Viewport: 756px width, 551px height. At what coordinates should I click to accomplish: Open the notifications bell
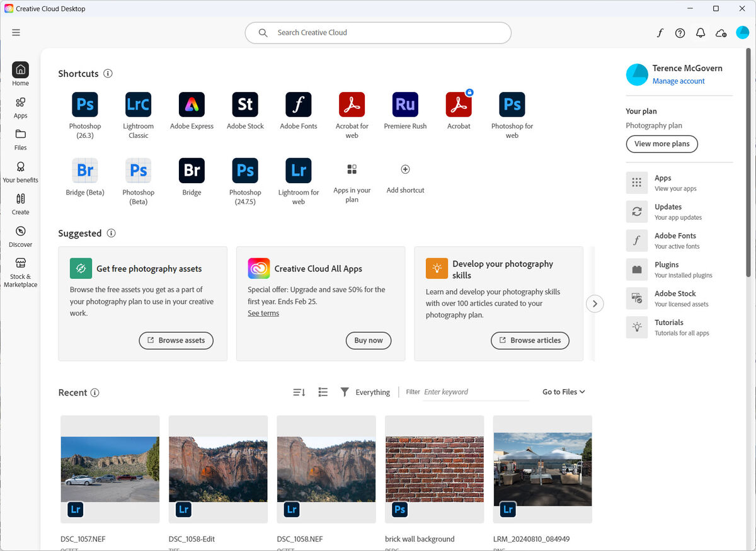[700, 32]
